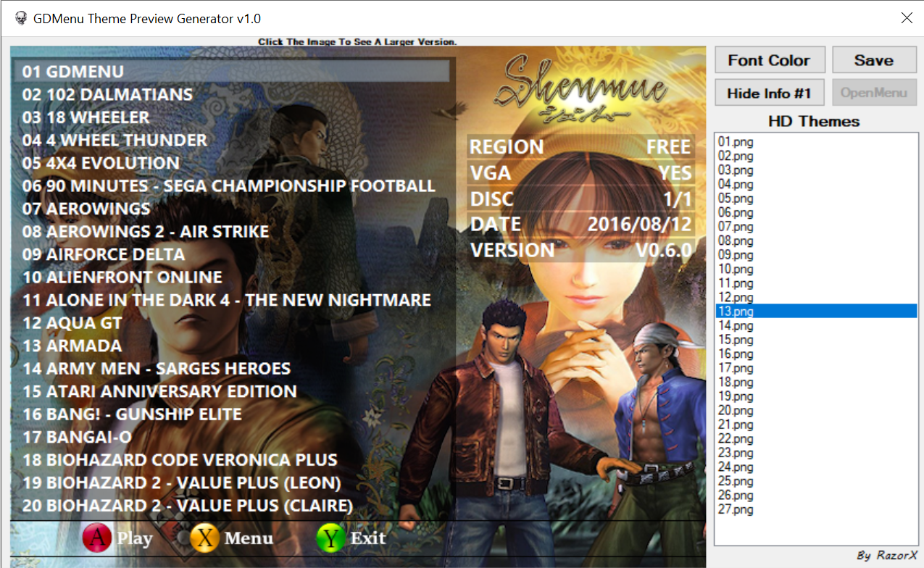The width and height of the screenshot is (924, 568).
Task: Select 25.png in HD Themes list
Action: click(x=815, y=481)
